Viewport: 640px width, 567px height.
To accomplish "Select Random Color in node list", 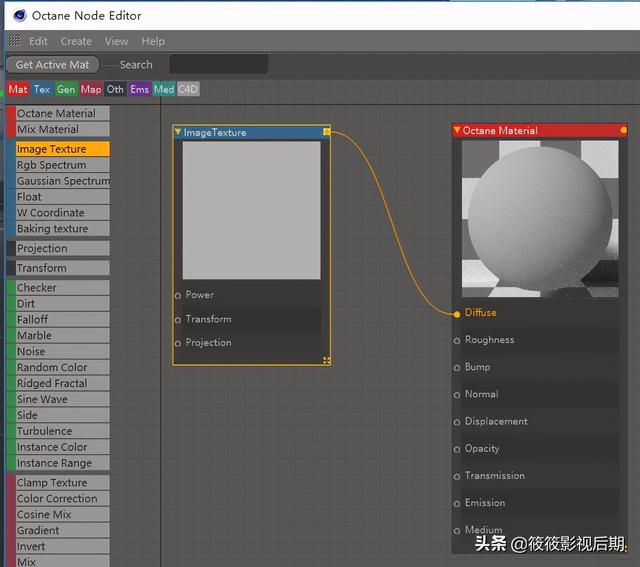I will tap(62, 367).
